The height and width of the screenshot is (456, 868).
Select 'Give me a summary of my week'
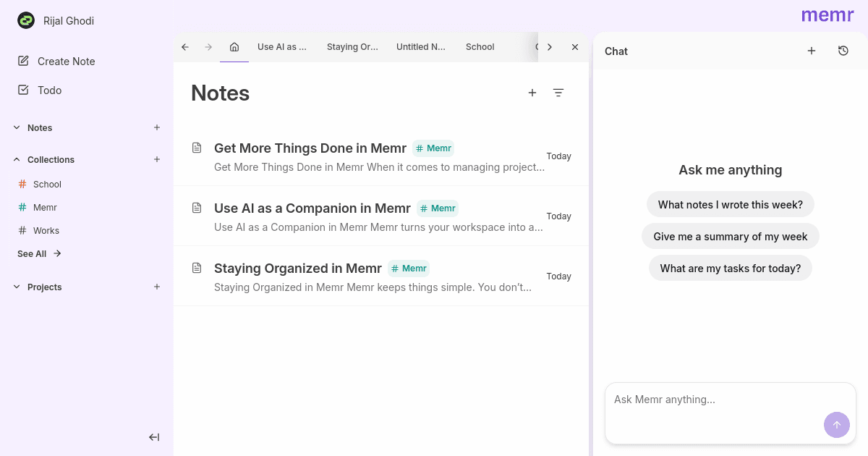point(730,237)
